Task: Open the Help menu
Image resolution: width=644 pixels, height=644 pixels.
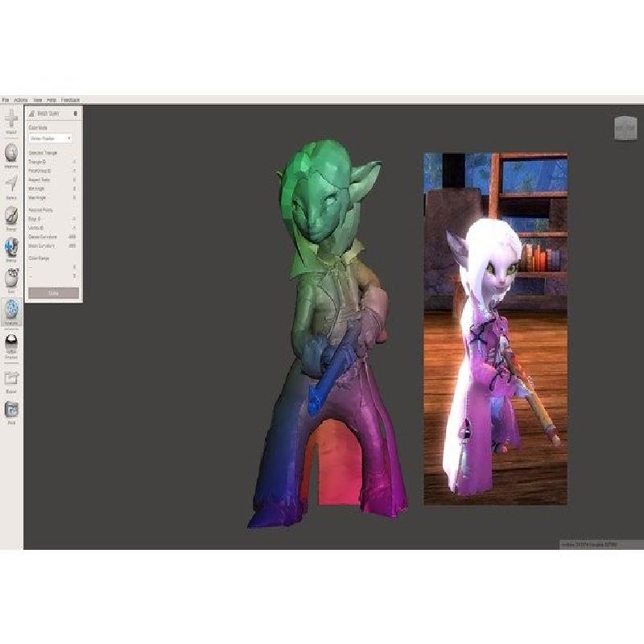Action: 52,100
